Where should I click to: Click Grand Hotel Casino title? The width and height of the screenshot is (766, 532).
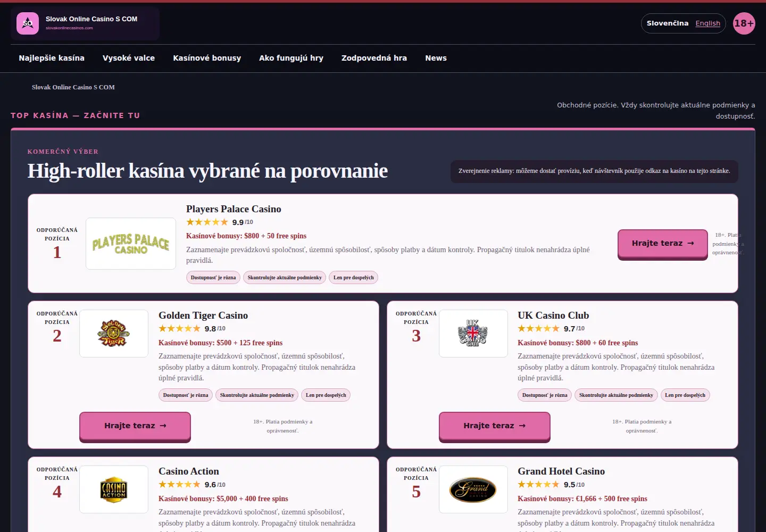(x=561, y=471)
